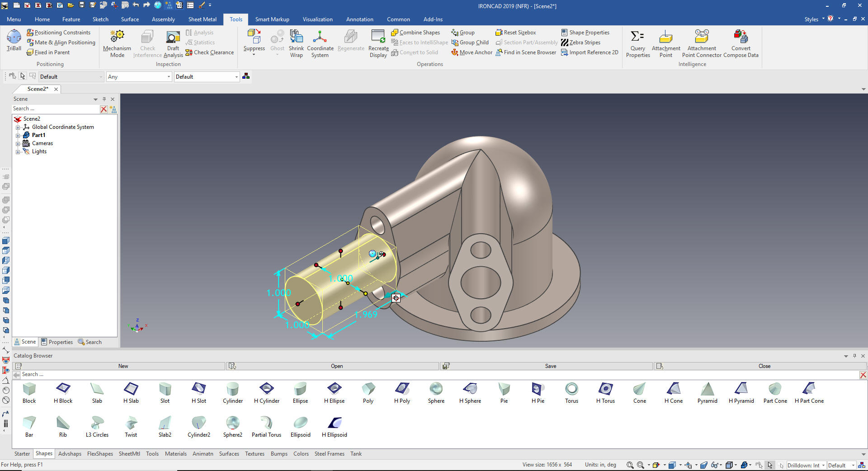Select the Sphere catalog shape
This screenshot has width=868, height=471.
[x=436, y=393]
